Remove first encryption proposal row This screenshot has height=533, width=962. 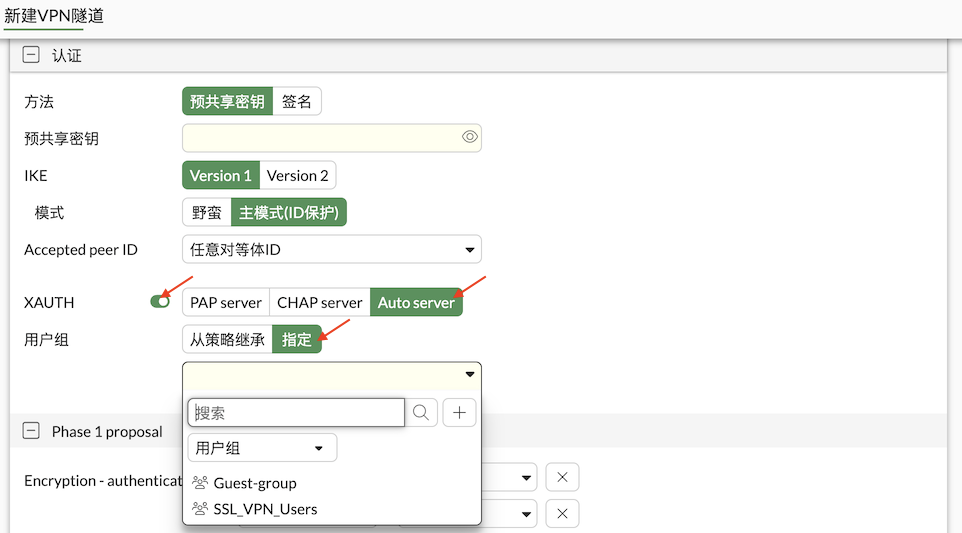(x=562, y=477)
